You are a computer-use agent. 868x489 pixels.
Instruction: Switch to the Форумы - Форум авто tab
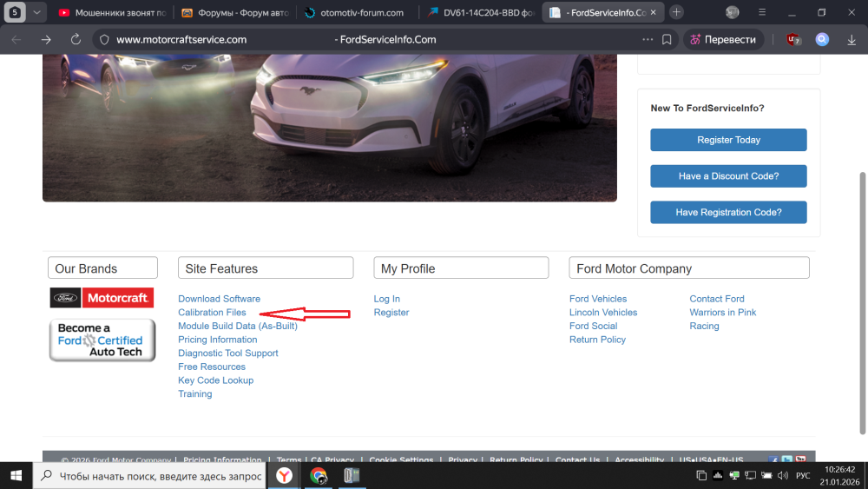pyautogui.click(x=235, y=12)
